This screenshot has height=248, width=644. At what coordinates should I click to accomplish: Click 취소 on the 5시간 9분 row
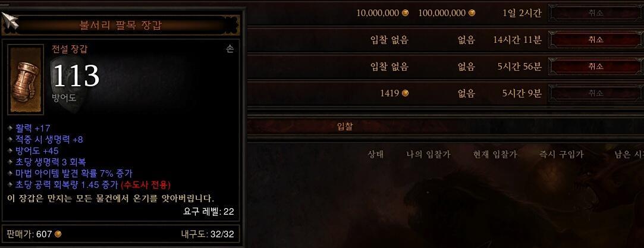[x=595, y=93]
